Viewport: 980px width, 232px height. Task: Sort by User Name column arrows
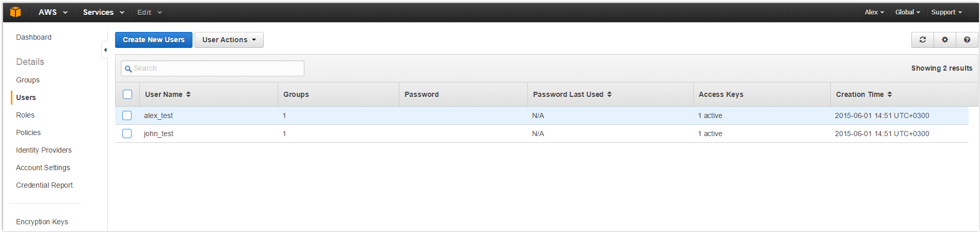click(188, 94)
